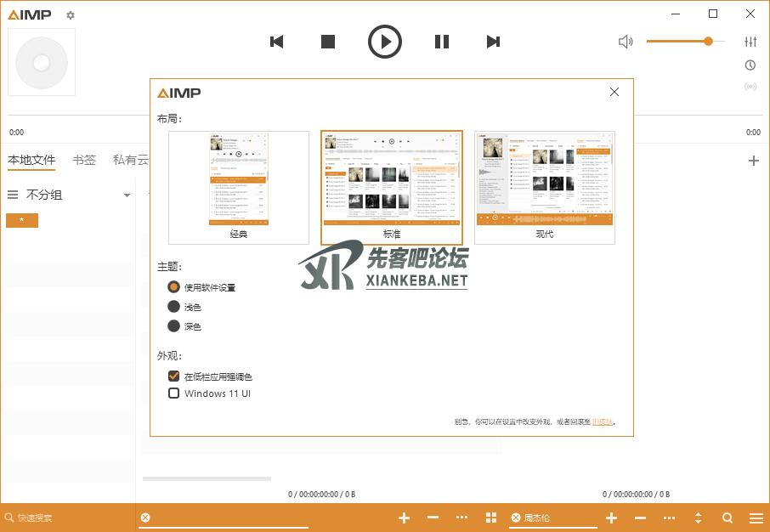Open the sleep timer clock icon
Viewport: 770px width, 532px height.
pyautogui.click(x=750, y=65)
